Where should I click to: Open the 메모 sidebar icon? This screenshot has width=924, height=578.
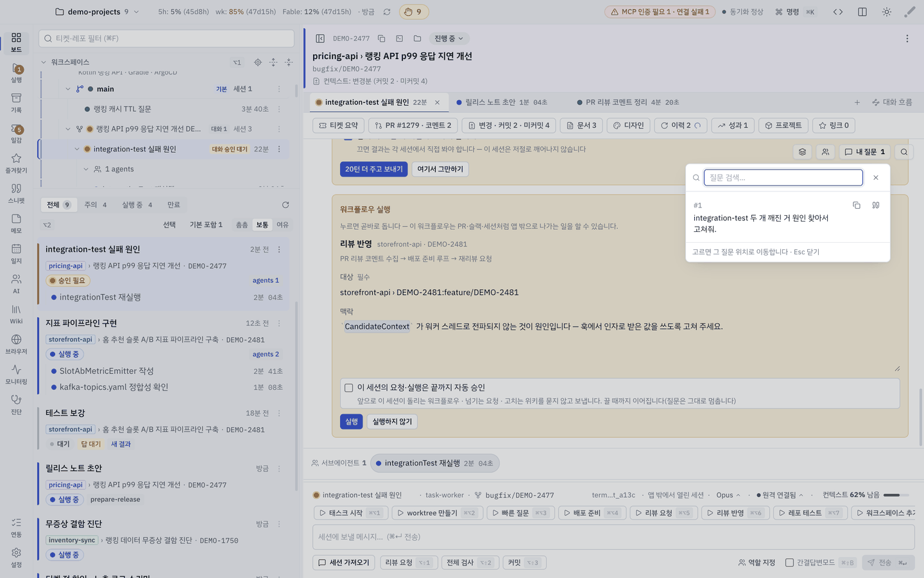16,223
